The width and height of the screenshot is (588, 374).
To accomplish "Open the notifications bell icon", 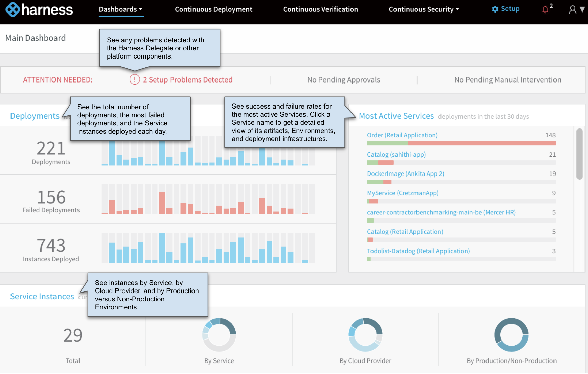I will (545, 9).
